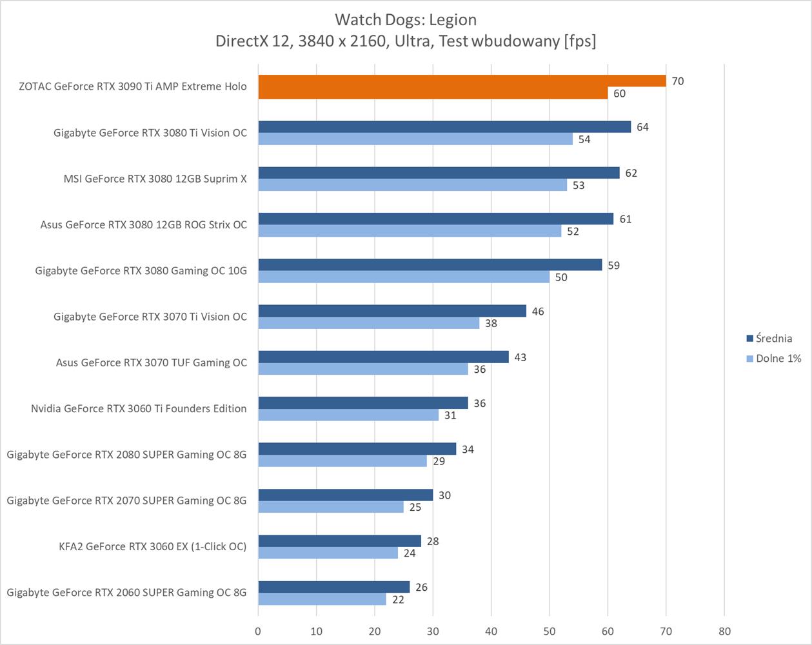
Task: Click the Asus RTX 3080 ROG Strix 1% low bar
Action: point(410,232)
